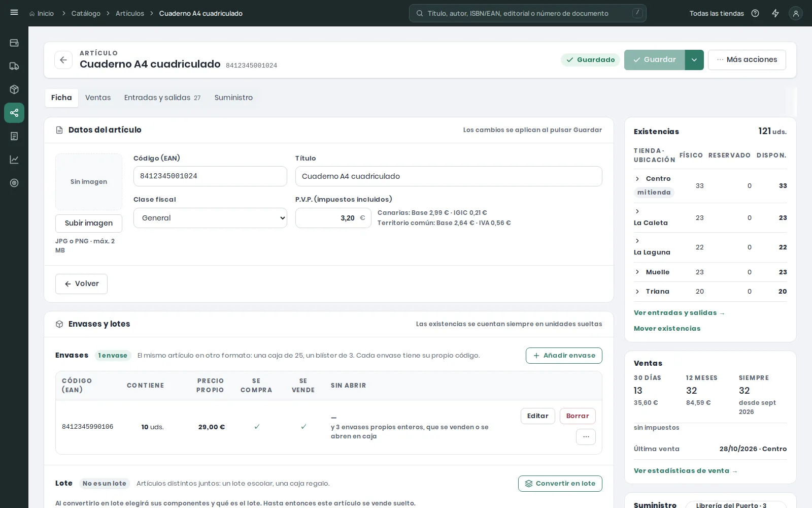Click the Código (EAN) input field
The height and width of the screenshot is (508, 812).
coord(210,176)
